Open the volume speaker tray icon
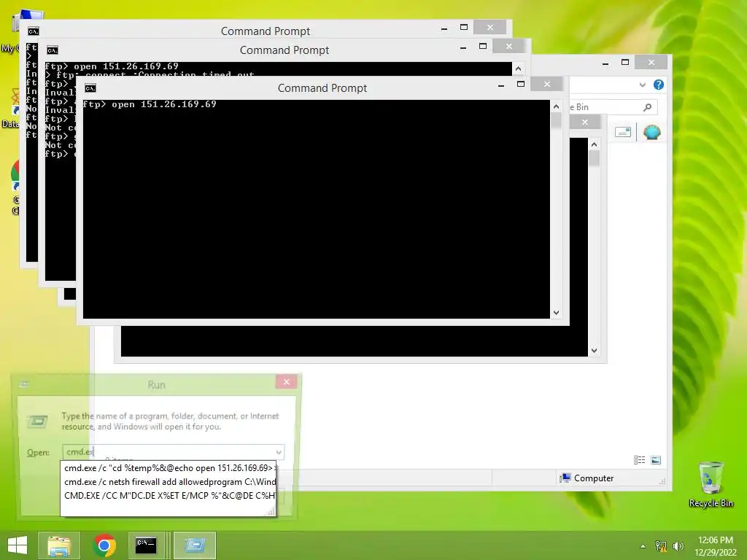The image size is (747, 560). click(678, 546)
